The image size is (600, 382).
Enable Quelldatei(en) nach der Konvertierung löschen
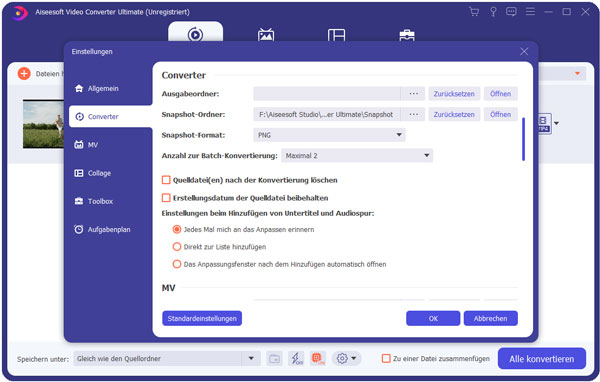tap(166, 180)
